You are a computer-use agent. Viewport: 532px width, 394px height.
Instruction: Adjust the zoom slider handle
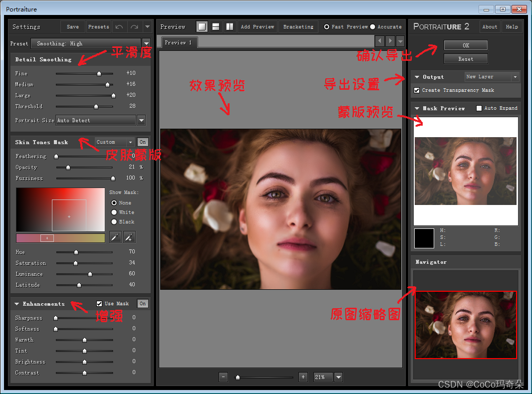[x=238, y=377]
